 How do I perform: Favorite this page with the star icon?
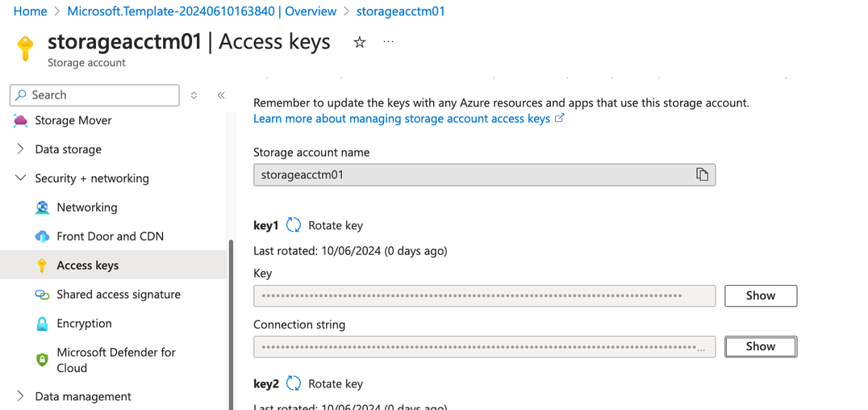click(x=360, y=42)
